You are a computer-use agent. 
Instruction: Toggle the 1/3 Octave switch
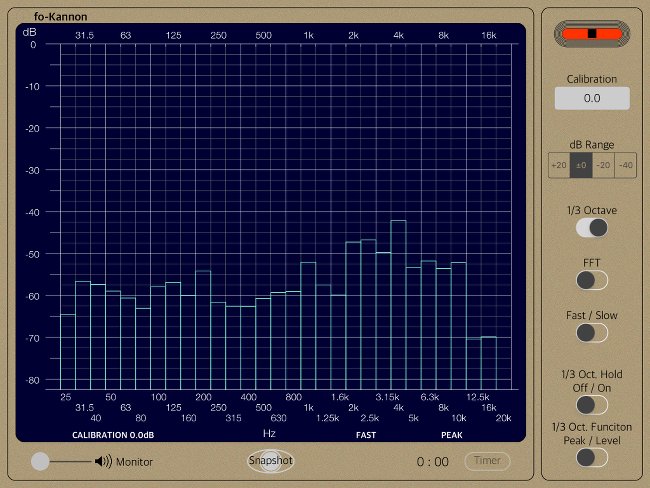[x=591, y=228]
